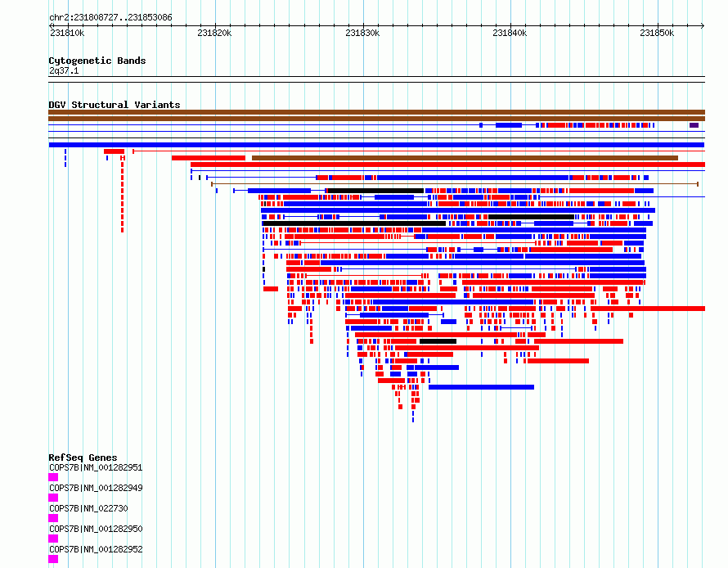Screen dimensions: 728x568
Task: Click the 231830k ruler position label
Action: click(362, 33)
